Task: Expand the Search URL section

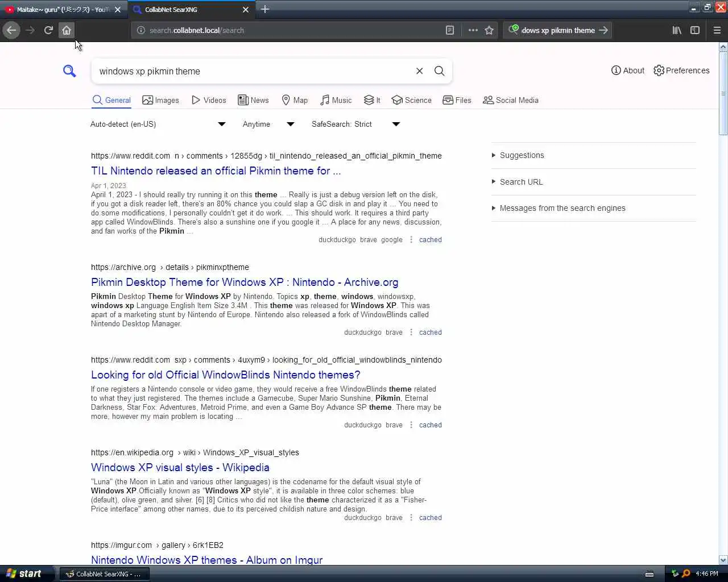Action: [521, 182]
